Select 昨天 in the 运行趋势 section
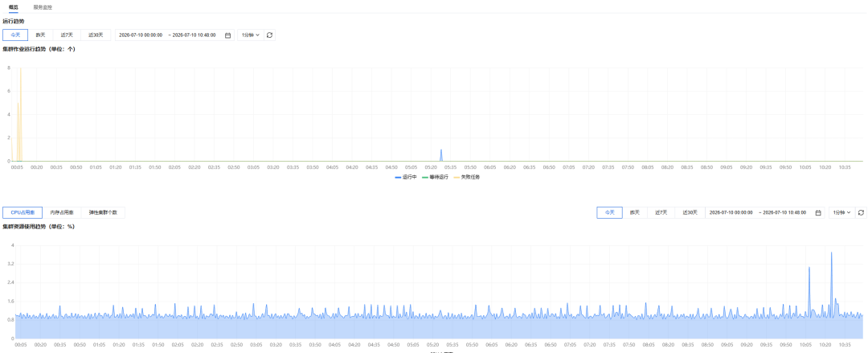Screen dimensions: 868x353 coord(41,35)
